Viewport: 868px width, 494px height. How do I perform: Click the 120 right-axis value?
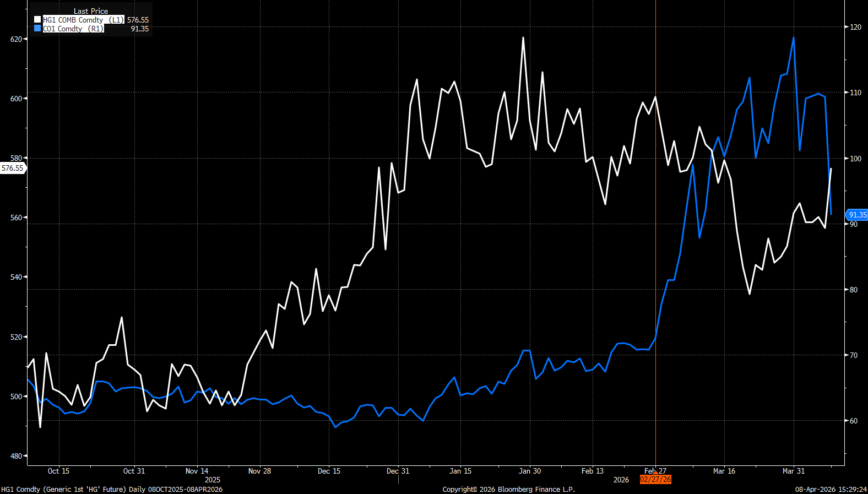pyautogui.click(x=855, y=27)
